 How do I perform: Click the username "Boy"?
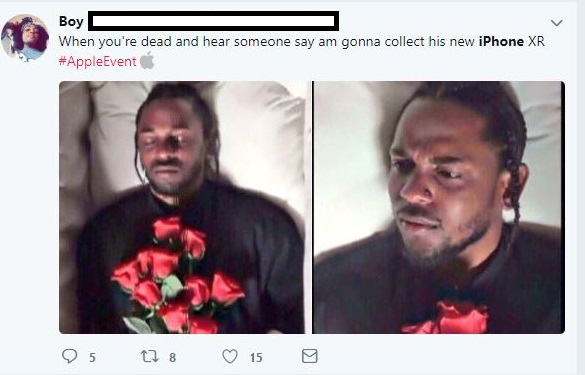click(71, 21)
